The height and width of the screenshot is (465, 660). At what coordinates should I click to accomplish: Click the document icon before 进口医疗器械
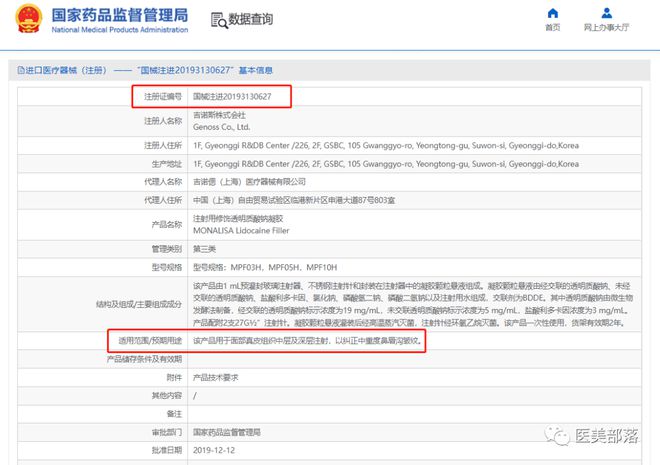pyautogui.click(x=21, y=70)
